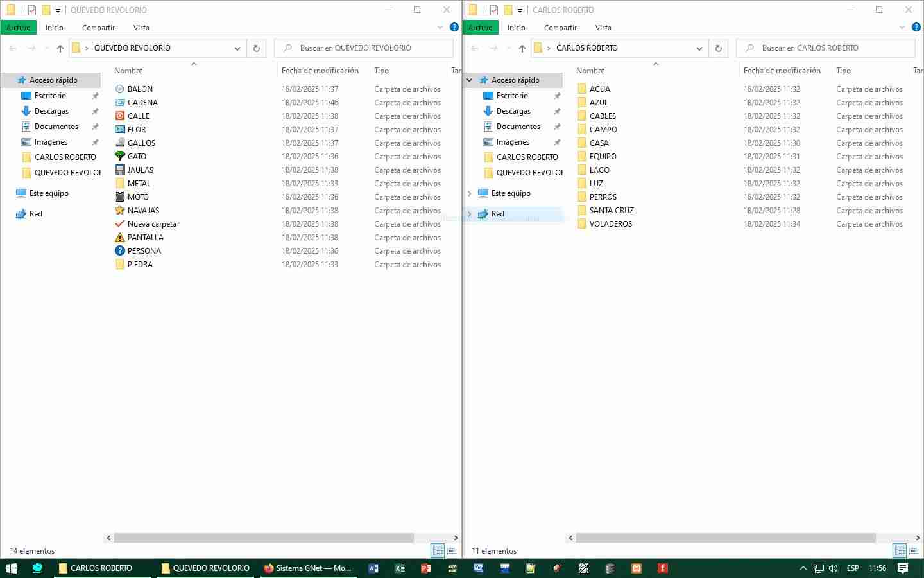Expand Este equipo in CARLOS ROBERTO window
Image resolution: width=924 pixels, height=578 pixels.
(470, 193)
